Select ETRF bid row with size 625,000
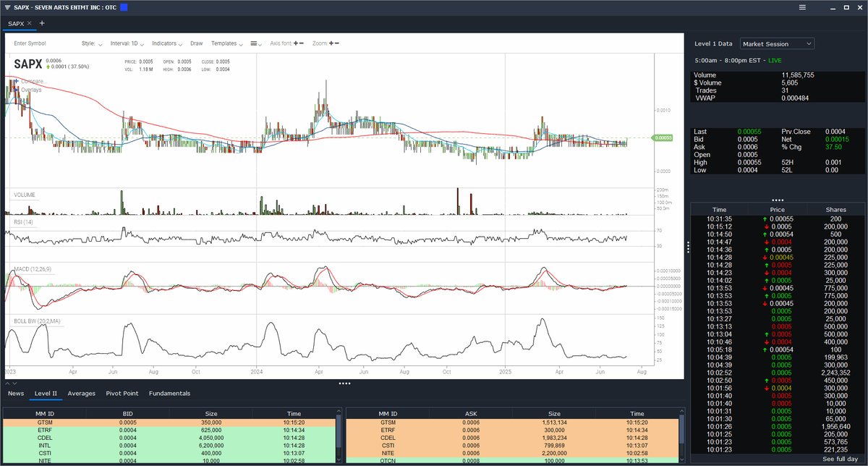The width and height of the screenshot is (868, 466). point(170,429)
